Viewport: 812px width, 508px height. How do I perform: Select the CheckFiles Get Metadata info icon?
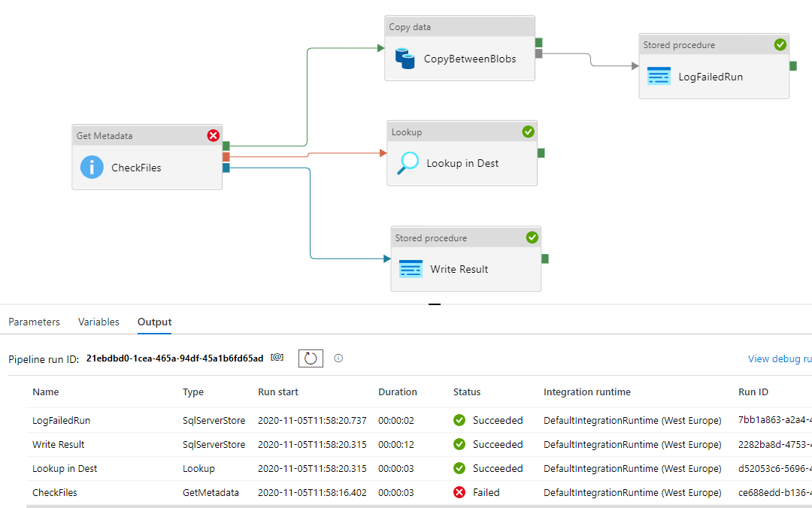[x=92, y=168]
